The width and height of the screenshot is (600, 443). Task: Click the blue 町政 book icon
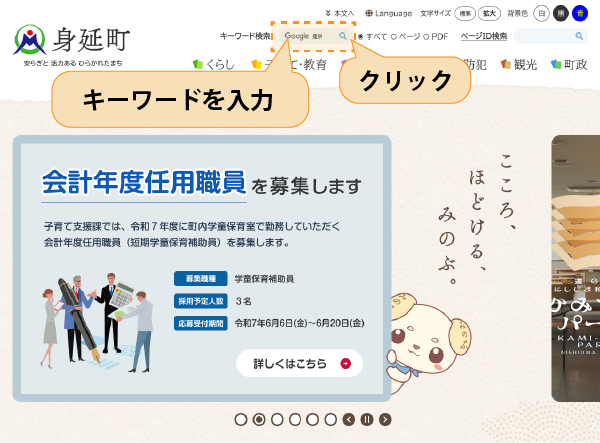point(556,64)
